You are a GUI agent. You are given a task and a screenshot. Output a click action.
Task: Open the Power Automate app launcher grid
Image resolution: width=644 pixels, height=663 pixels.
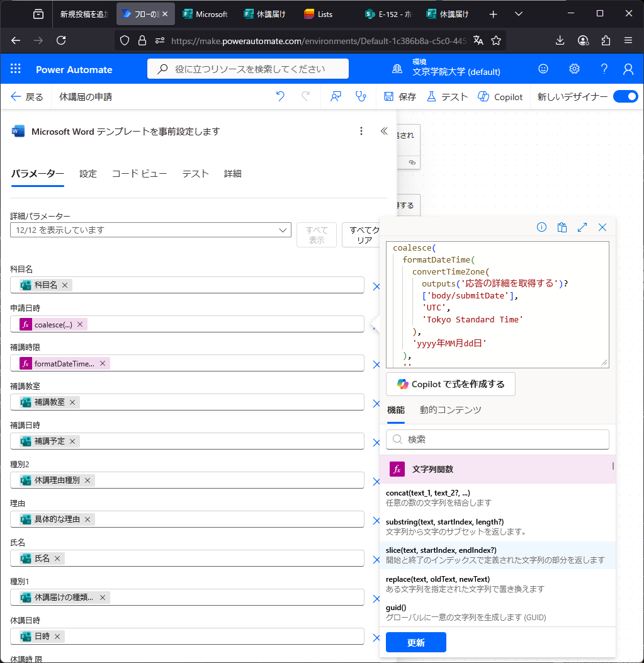(x=16, y=69)
